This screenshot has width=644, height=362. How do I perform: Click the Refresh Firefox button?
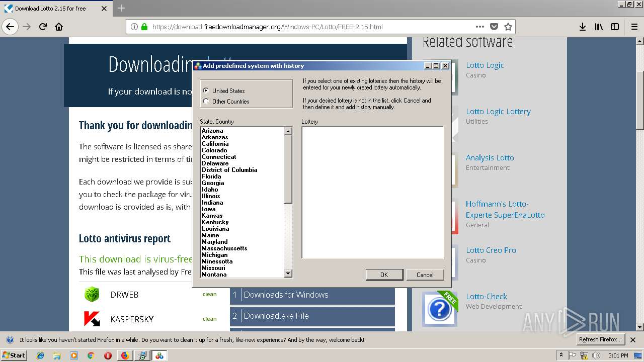[601, 339]
